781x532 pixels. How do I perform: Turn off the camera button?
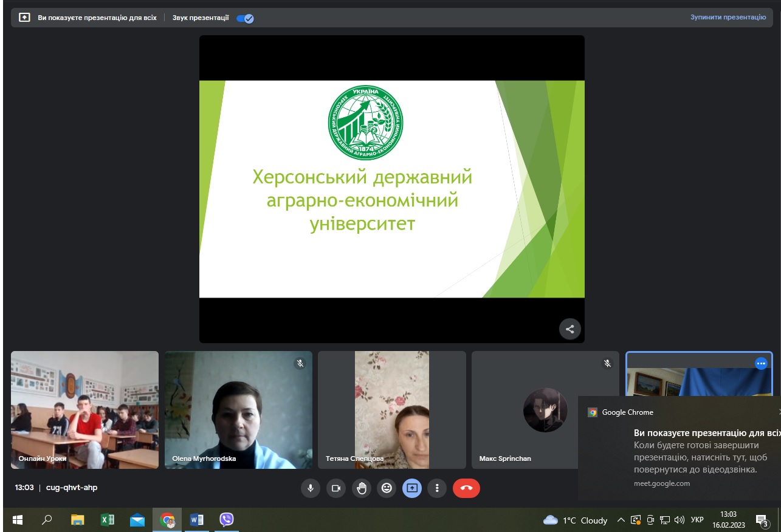pos(335,488)
